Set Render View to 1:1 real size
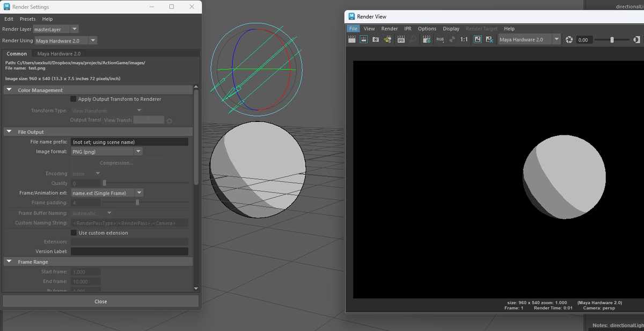The width and height of the screenshot is (644, 331). (x=464, y=39)
